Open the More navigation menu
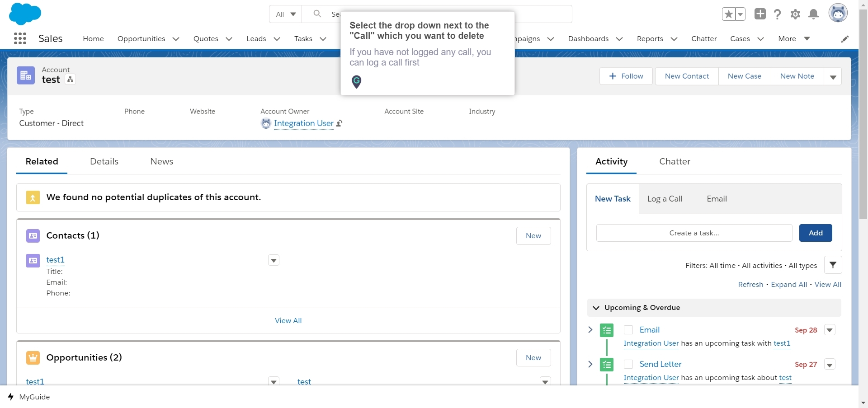868x408 pixels. pyautogui.click(x=794, y=39)
